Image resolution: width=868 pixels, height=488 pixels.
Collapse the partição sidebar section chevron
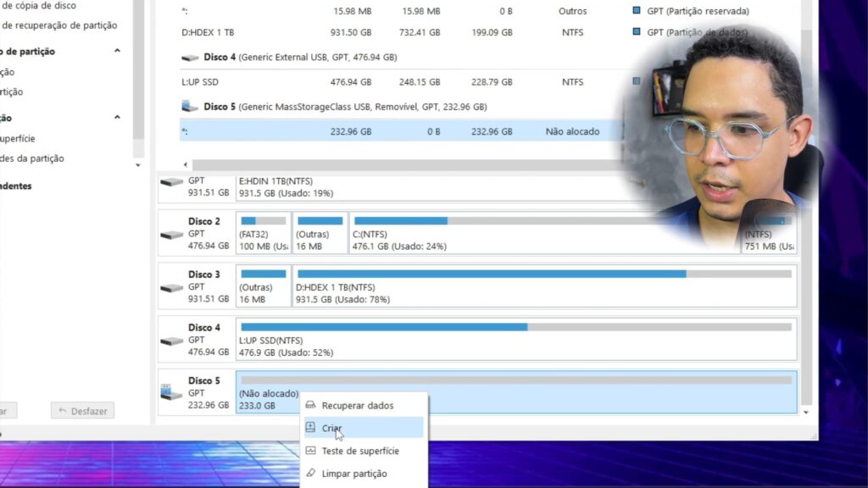(x=117, y=51)
